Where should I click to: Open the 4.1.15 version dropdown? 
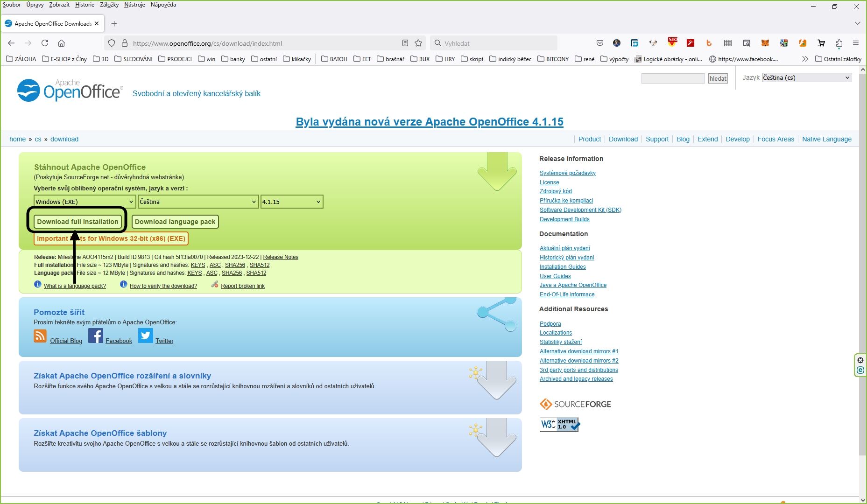(x=292, y=202)
